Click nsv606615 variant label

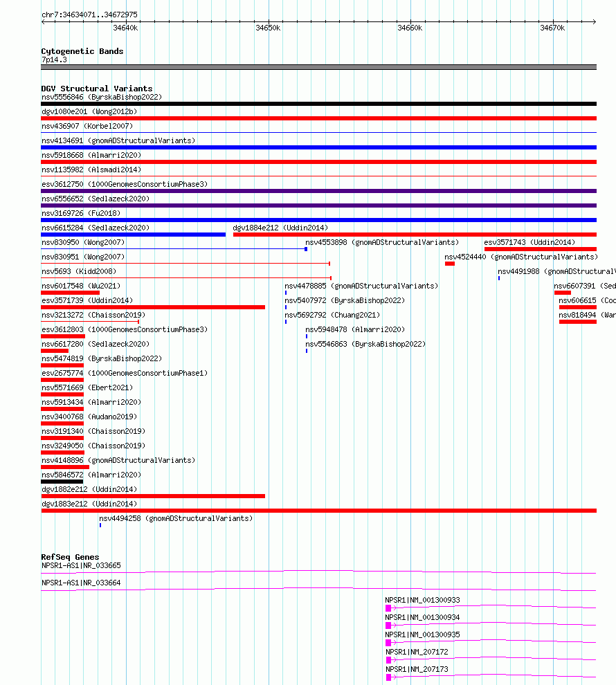point(587,300)
